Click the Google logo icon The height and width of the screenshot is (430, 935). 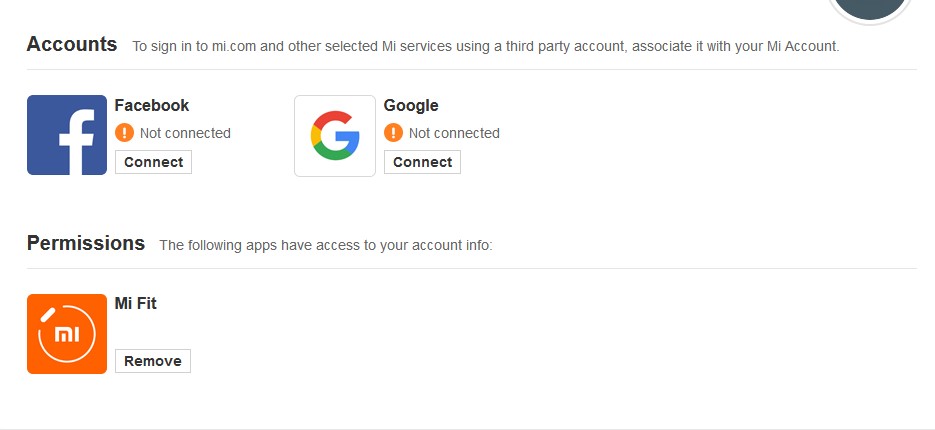pyautogui.click(x=335, y=136)
